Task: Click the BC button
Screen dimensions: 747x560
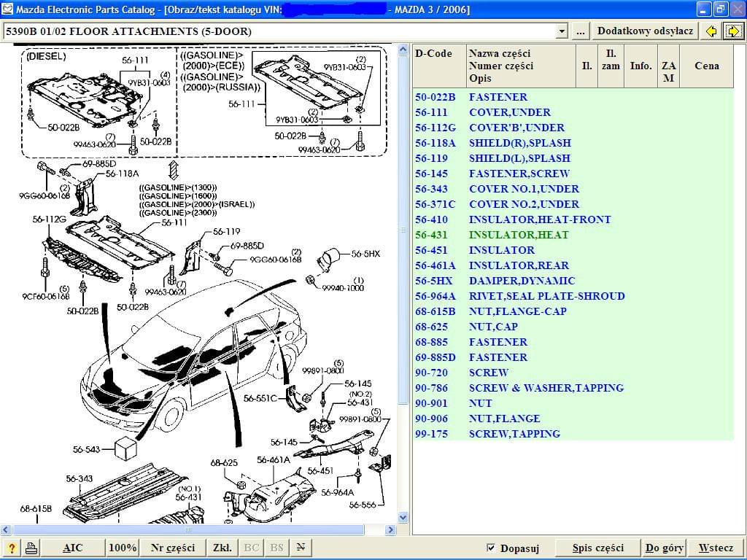Action: click(x=252, y=548)
